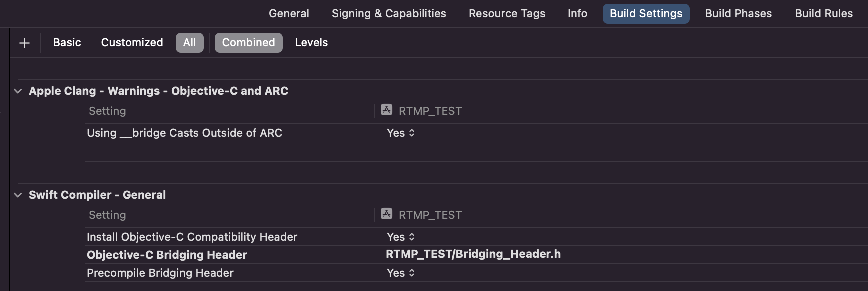The image size is (868, 291).
Task: Collapse the Swift Compiler - General section
Action: point(18,195)
